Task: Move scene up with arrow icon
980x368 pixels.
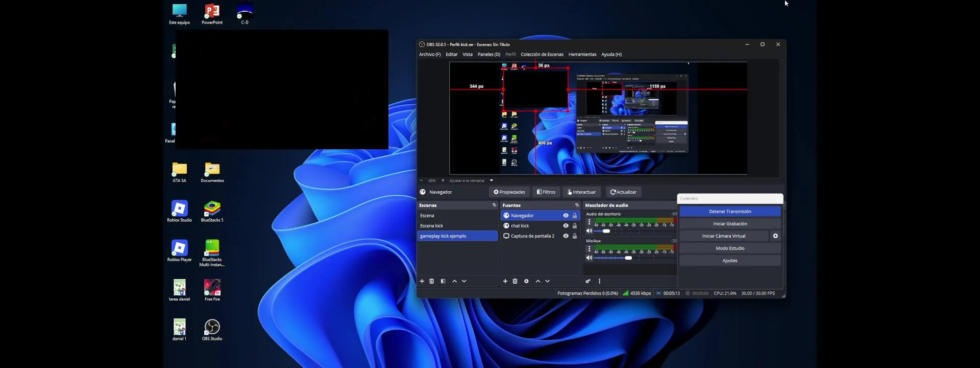Action: tap(454, 281)
